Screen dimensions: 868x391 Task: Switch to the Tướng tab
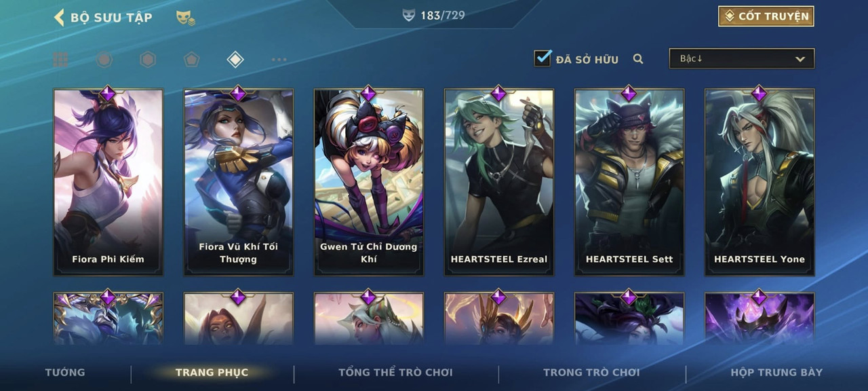point(65,372)
